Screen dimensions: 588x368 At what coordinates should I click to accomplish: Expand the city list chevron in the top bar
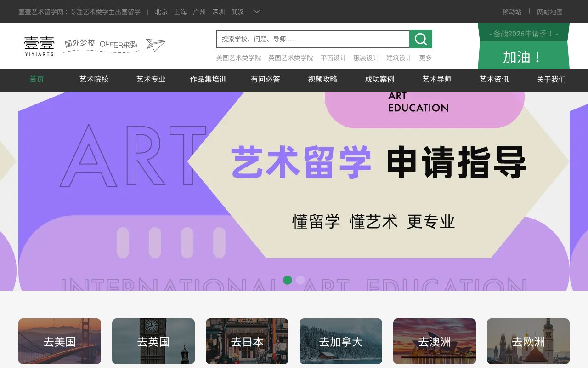click(256, 11)
